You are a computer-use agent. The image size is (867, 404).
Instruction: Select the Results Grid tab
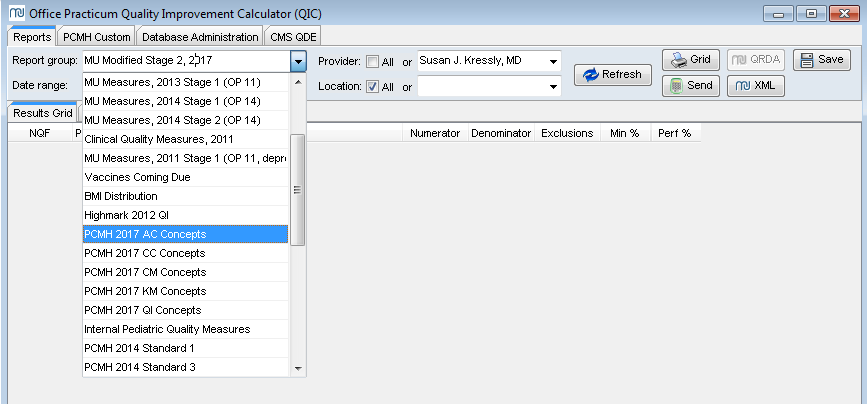click(43, 113)
